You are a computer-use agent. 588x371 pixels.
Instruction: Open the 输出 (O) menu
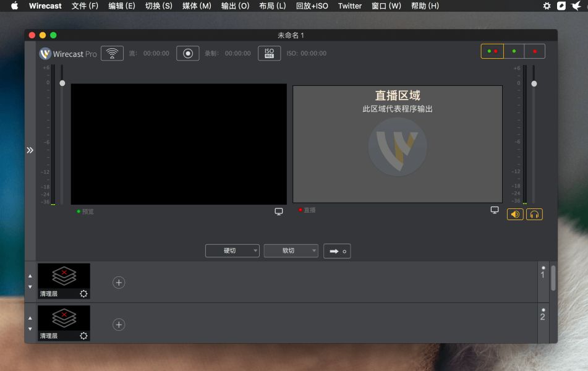(235, 6)
